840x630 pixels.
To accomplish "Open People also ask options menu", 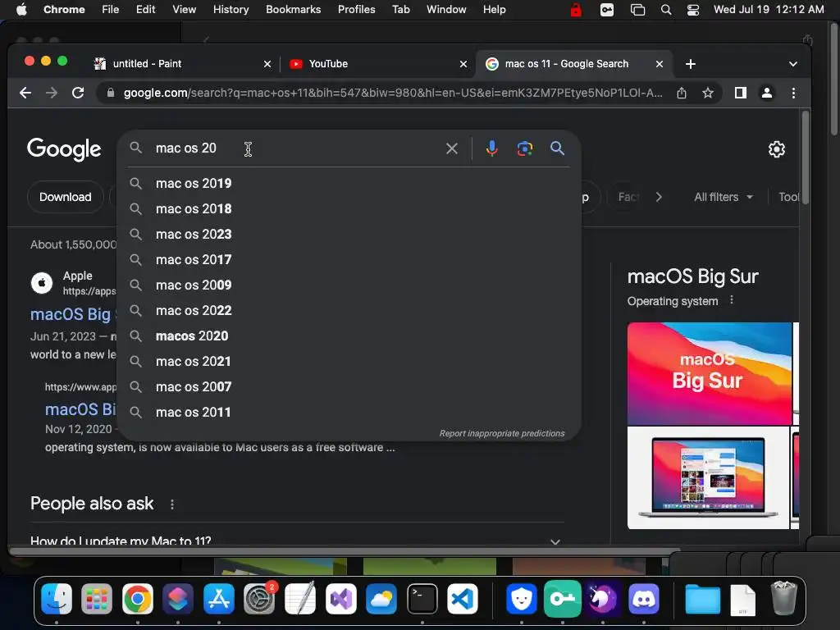I will point(172,504).
